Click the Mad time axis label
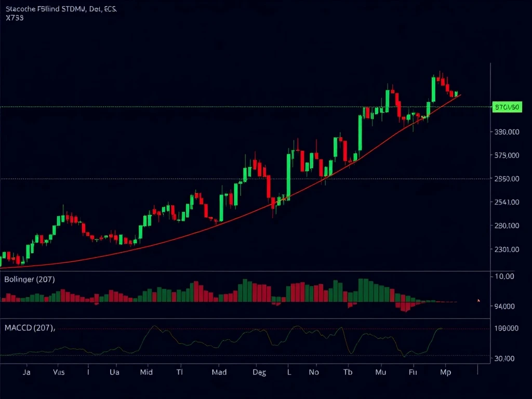532x399 pixels. (219, 372)
